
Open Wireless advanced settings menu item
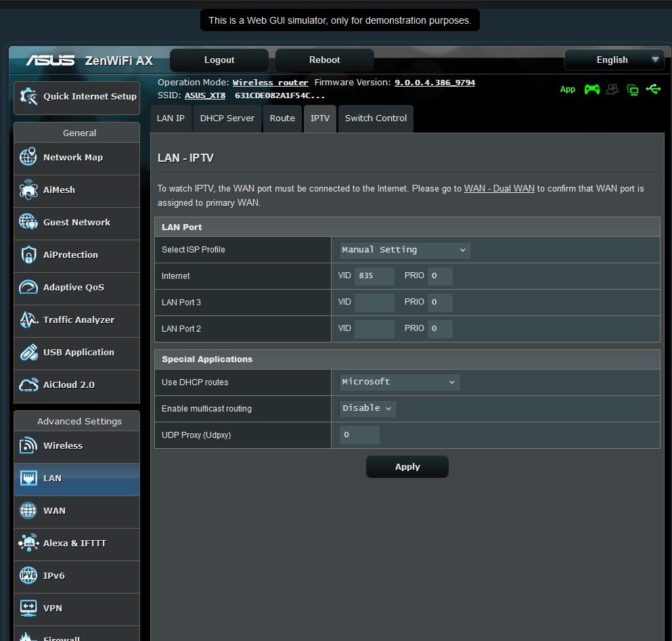pos(76,447)
